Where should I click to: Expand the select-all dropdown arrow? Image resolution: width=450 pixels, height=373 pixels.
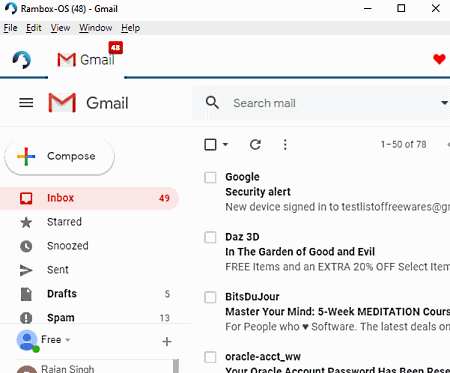(x=225, y=144)
